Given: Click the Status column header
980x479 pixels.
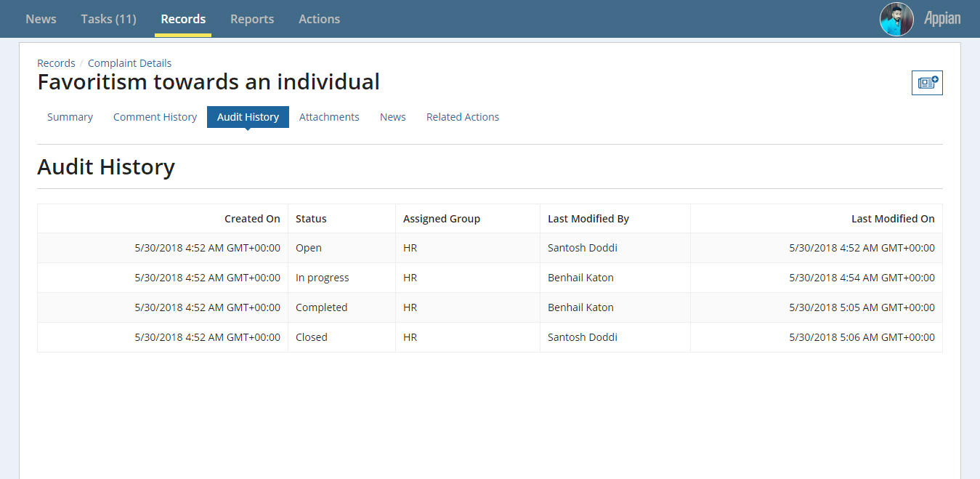Looking at the screenshot, I should point(311,219).
